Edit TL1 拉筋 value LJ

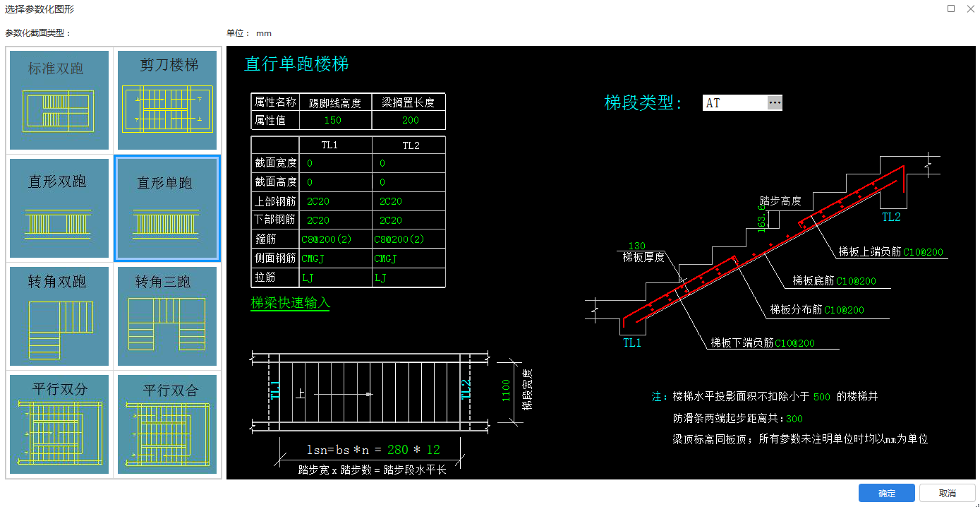pyautogui.click(x=308, y=278)
